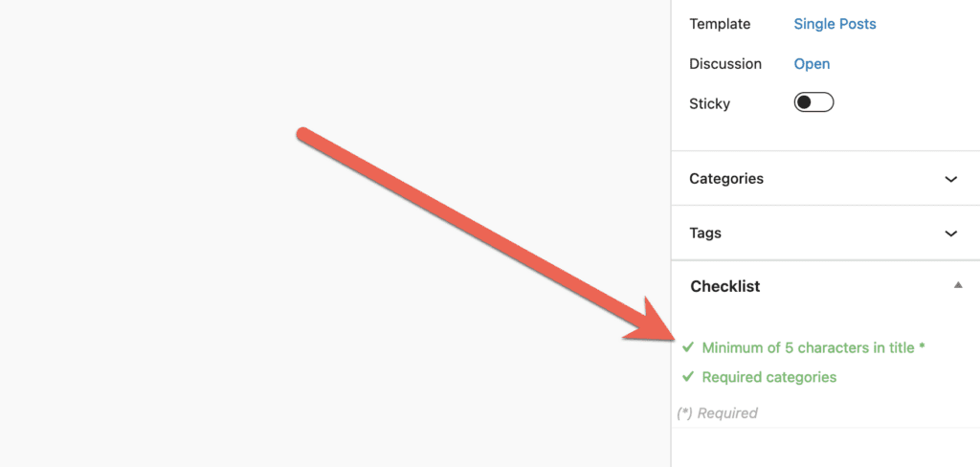Click the Sticky label text

(x=709, y=103)
